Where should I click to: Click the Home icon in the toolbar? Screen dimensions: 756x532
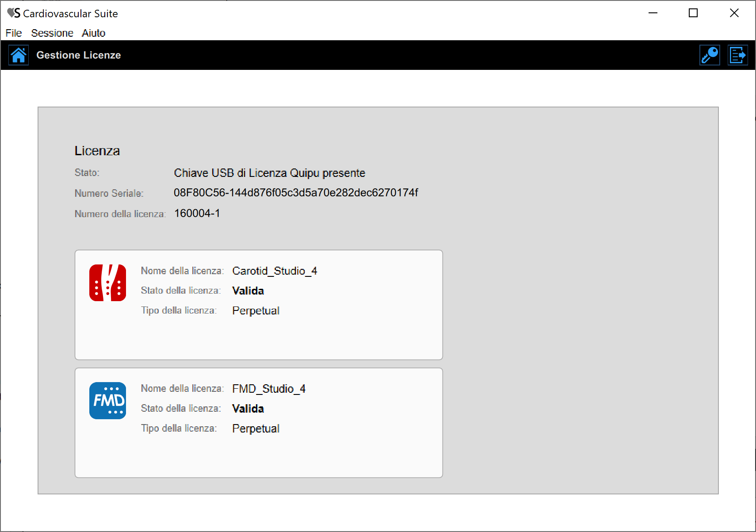19,55
